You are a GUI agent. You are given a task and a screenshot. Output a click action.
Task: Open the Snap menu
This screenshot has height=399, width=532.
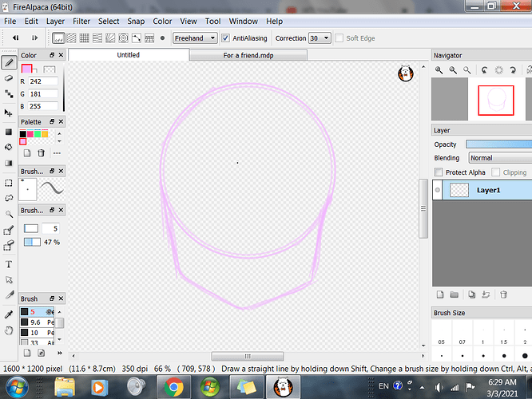[136, 22]
